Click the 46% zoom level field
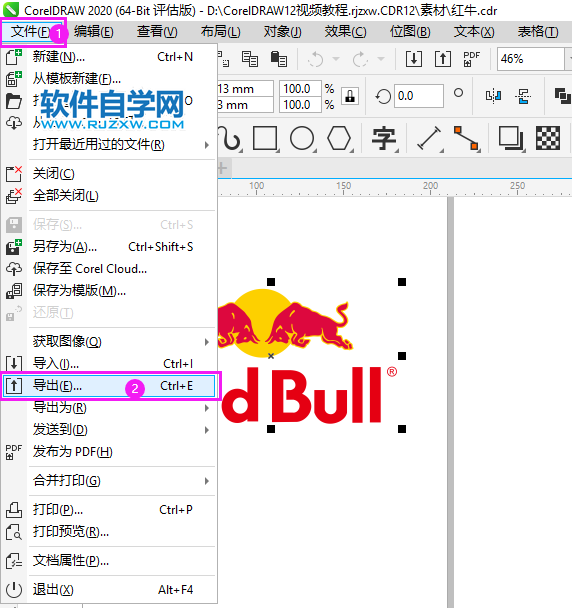Image resolution: width=572 pixels, height=608 pixels. (x=531, y=59)
